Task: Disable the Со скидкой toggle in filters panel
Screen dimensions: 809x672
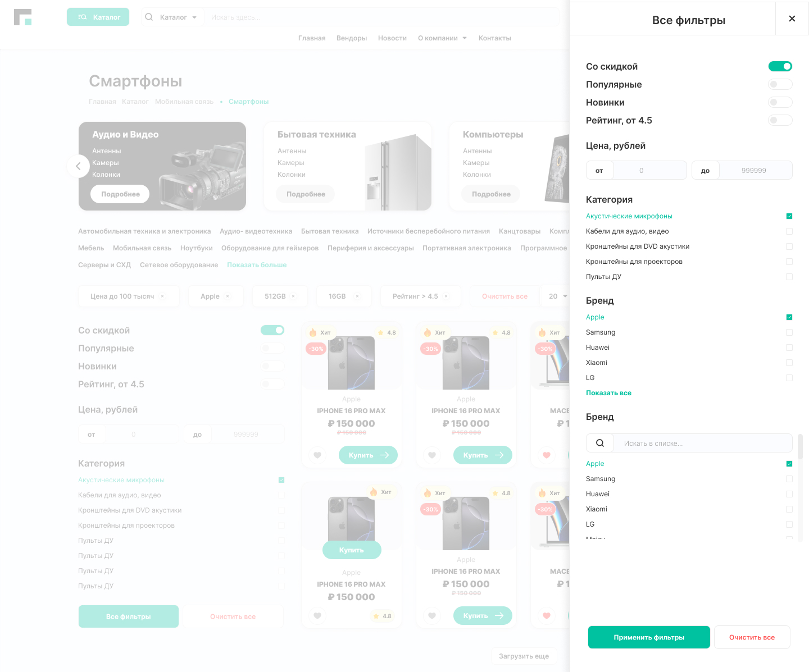Action: (x=780, y=66)
